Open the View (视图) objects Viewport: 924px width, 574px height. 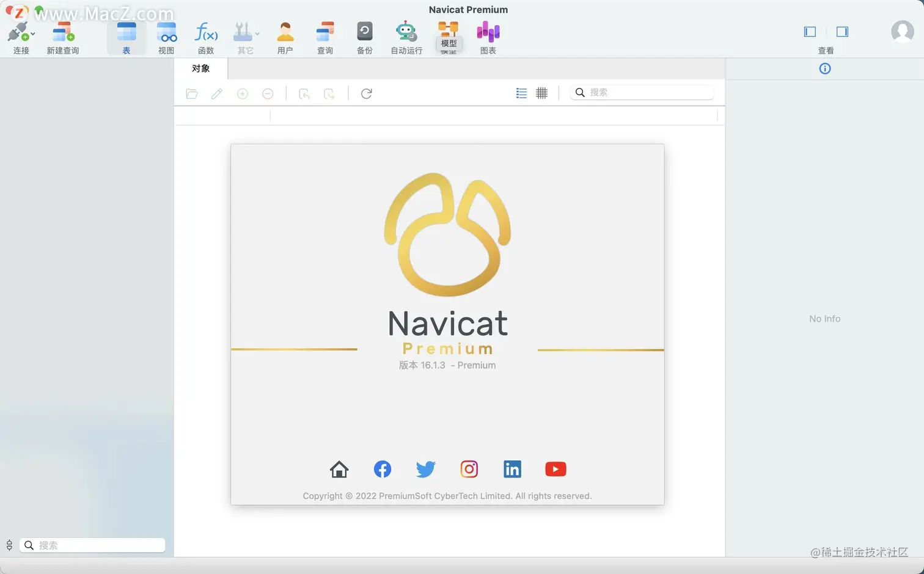coord(166,38)
